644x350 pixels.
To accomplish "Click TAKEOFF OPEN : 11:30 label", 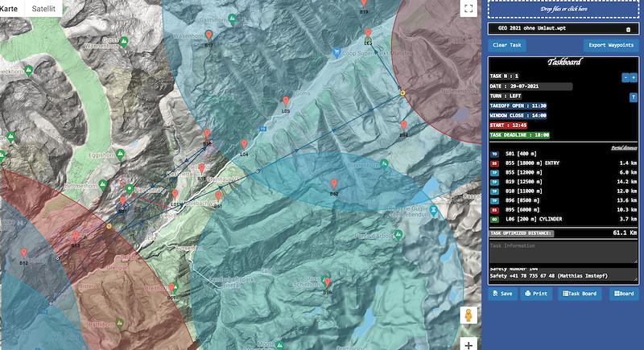I will [518, 106].
